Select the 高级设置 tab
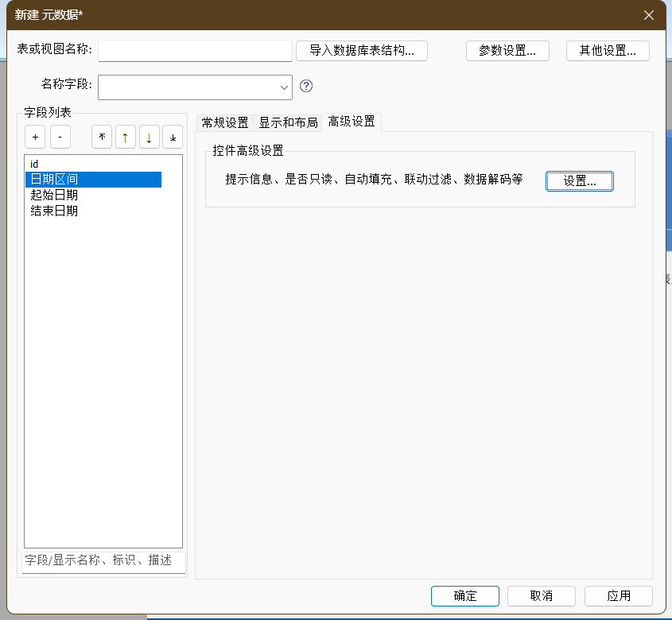The height and width of the screenshot is (620, 672). click(x=352, y=122)
